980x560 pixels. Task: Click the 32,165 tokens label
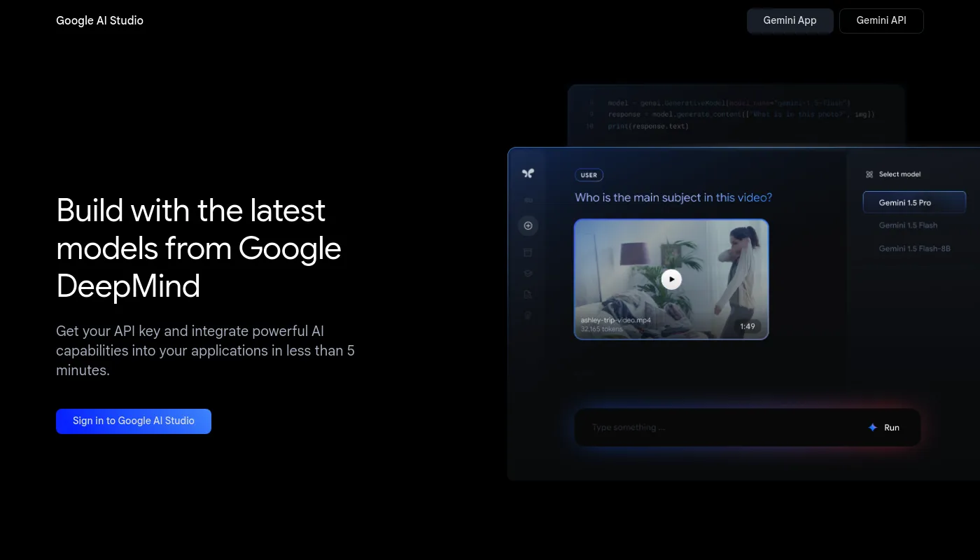[x=602, y=328]
